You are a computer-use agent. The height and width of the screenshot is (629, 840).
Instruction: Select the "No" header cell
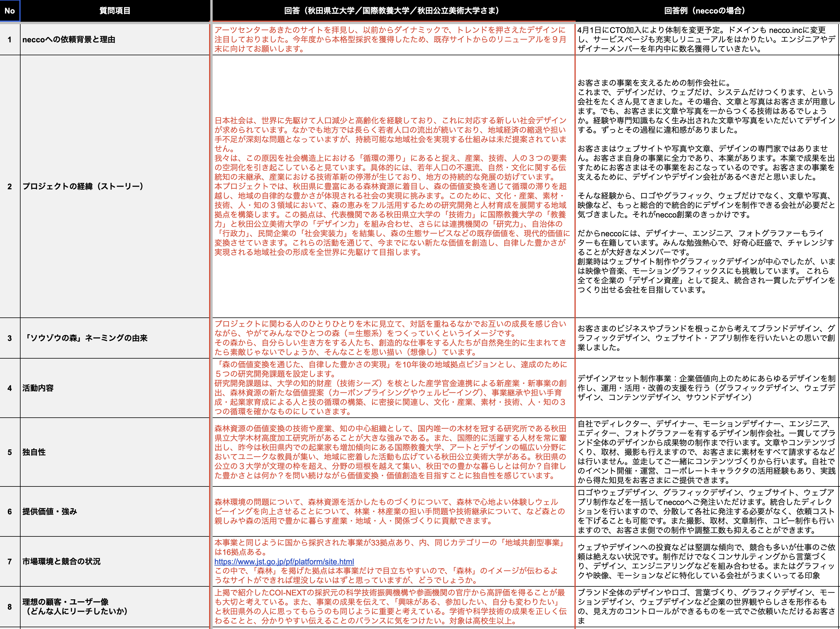10,11
